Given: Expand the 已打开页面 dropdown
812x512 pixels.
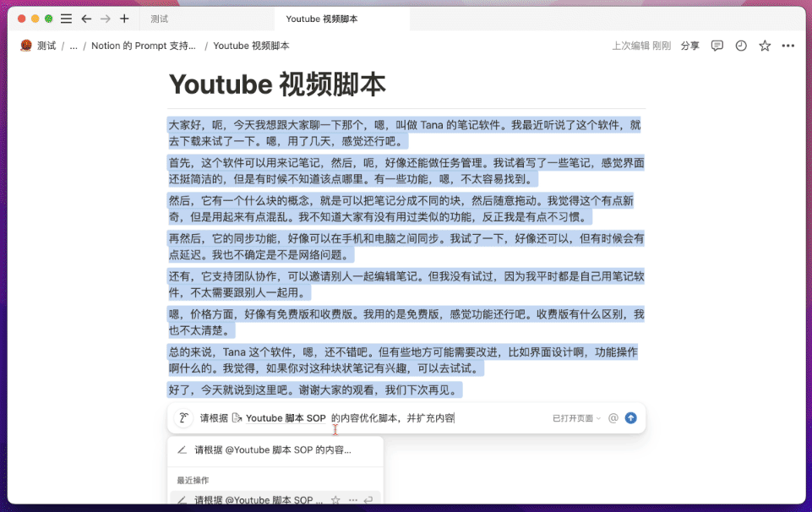Looking at the screenshot, I should tap(576, 418).
